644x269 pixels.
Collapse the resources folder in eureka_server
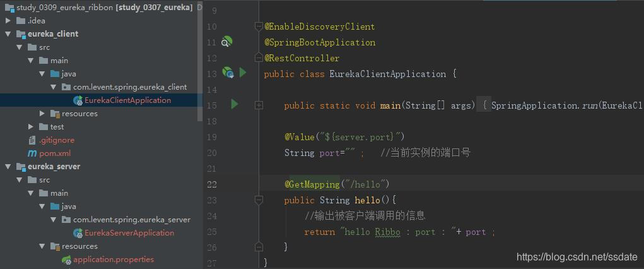click(x=42, y=246)
